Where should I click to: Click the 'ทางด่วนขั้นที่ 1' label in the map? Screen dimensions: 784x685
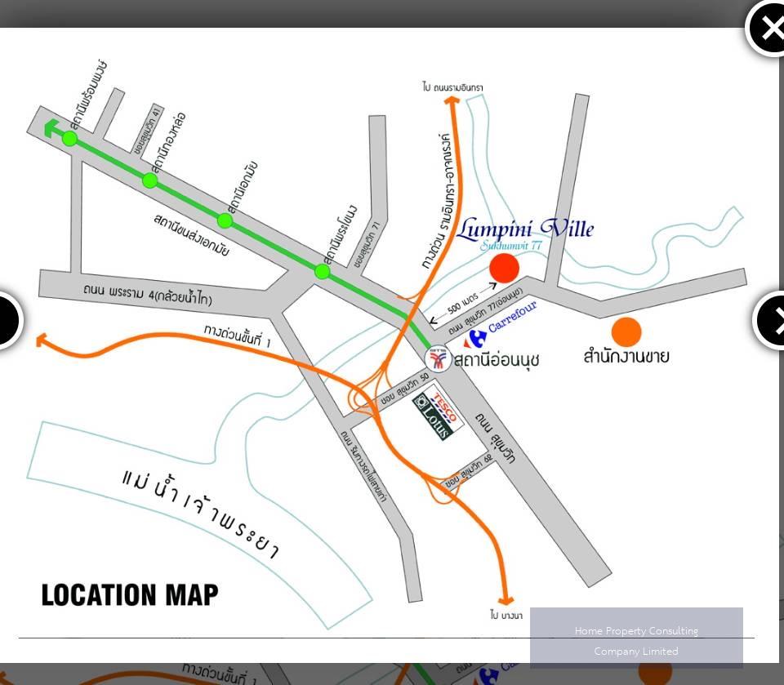[x=237, y=336]
